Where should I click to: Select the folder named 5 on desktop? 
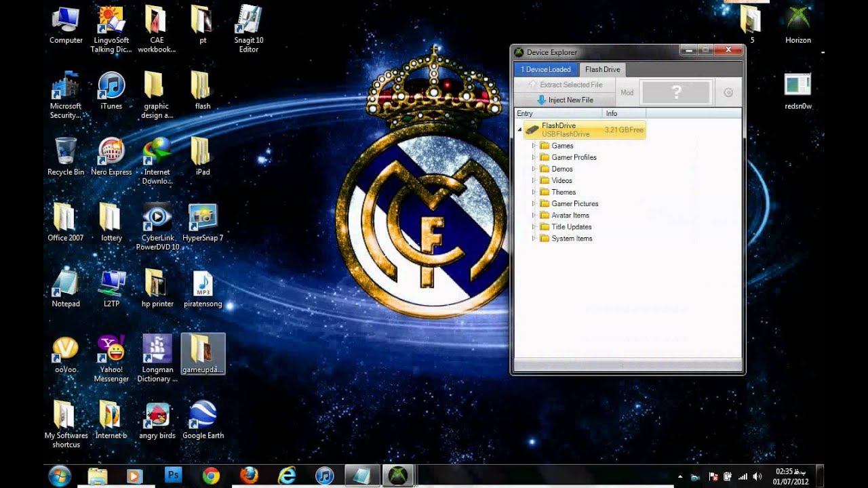point(751,25)
